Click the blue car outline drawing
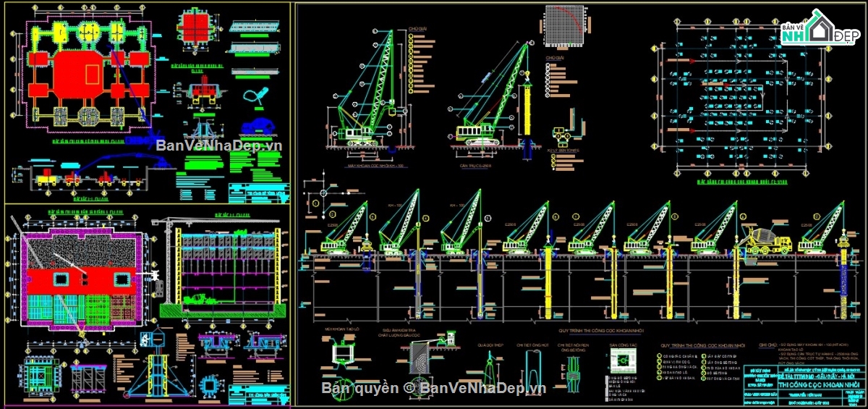Screen dimensions: 868x409 [x=258, y=125]
